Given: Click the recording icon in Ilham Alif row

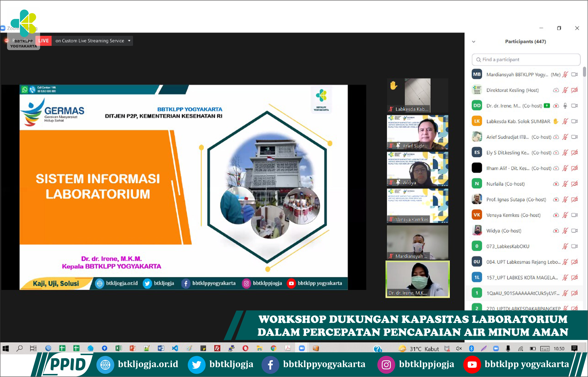Looking at the screenshot, I should pyautogui.click(x=556, y=168).
